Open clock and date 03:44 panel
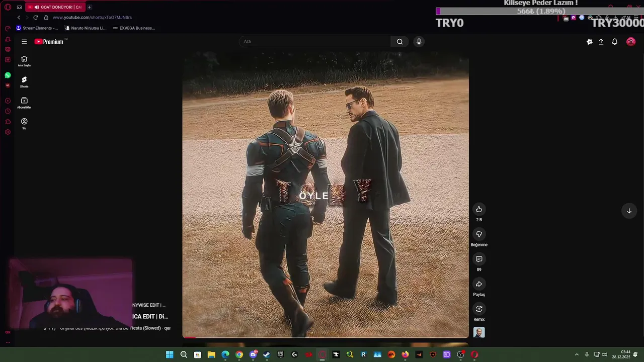The height and width of the screenshot is (362, 644). pos(621,354)
